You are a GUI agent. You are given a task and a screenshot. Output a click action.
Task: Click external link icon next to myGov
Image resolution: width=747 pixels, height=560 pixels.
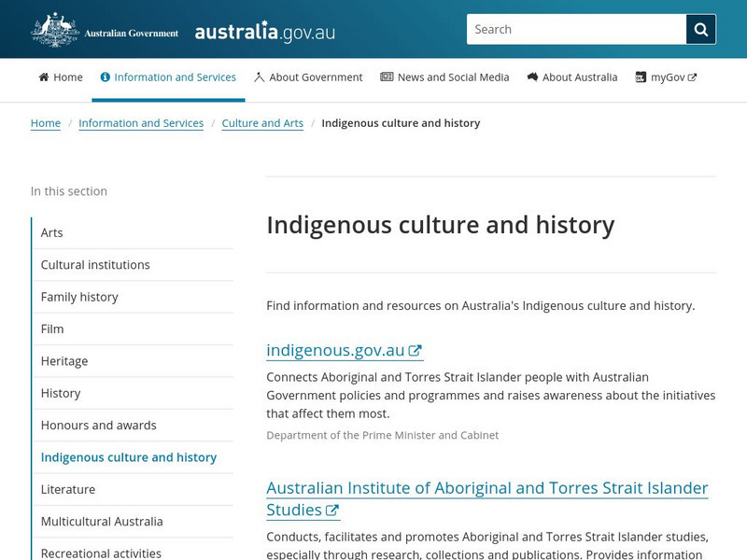click(692, 77)
